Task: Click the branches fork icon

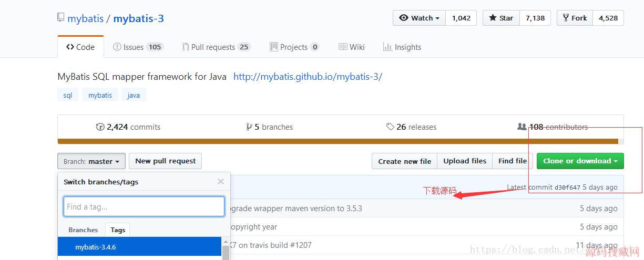Action: [249, 127]
